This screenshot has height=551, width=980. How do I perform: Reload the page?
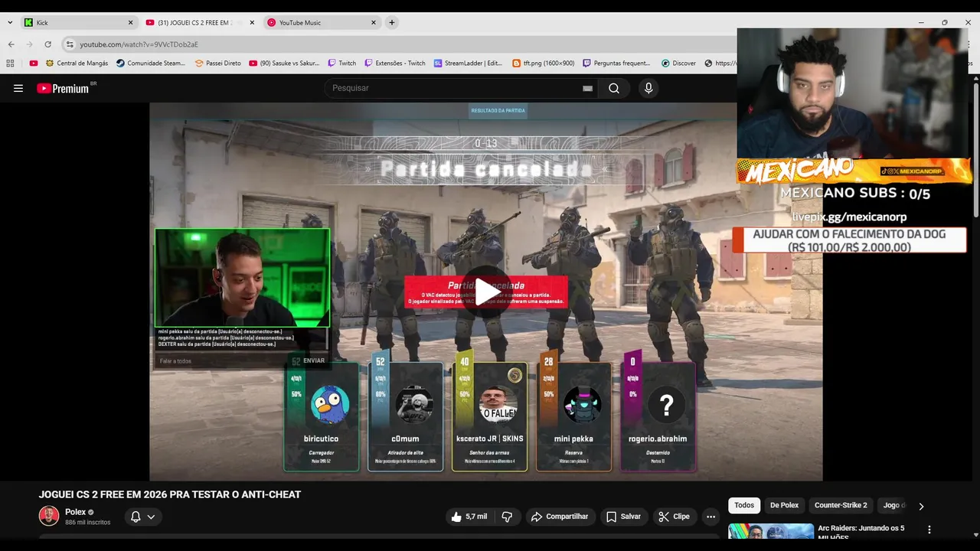[47, 44]
